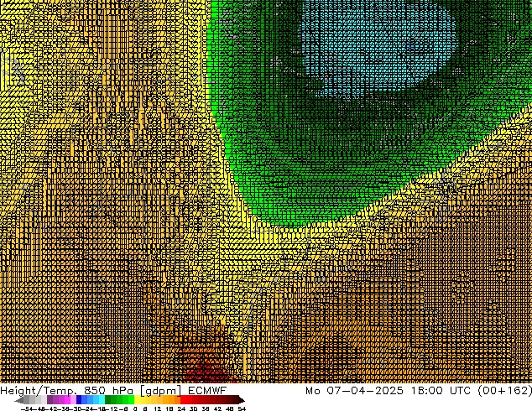The image size is (532, 411).
Task: Pick the bright yellow legend swatch at 0
Action: (x=137, y=400)
